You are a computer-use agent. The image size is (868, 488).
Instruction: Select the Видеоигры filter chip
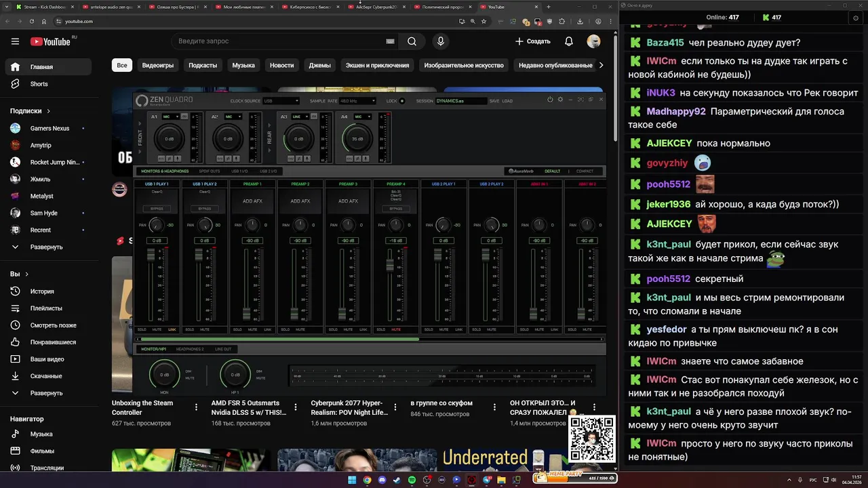(x=158, y=65)
